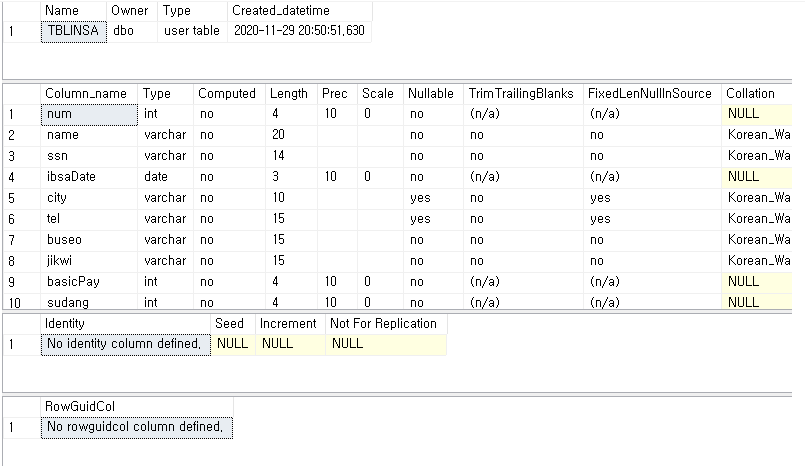Image resolution: width=805 pixels, height=466 pixels.
Task: Select row header 10 in columns grid
Action: tap(22, 302)
